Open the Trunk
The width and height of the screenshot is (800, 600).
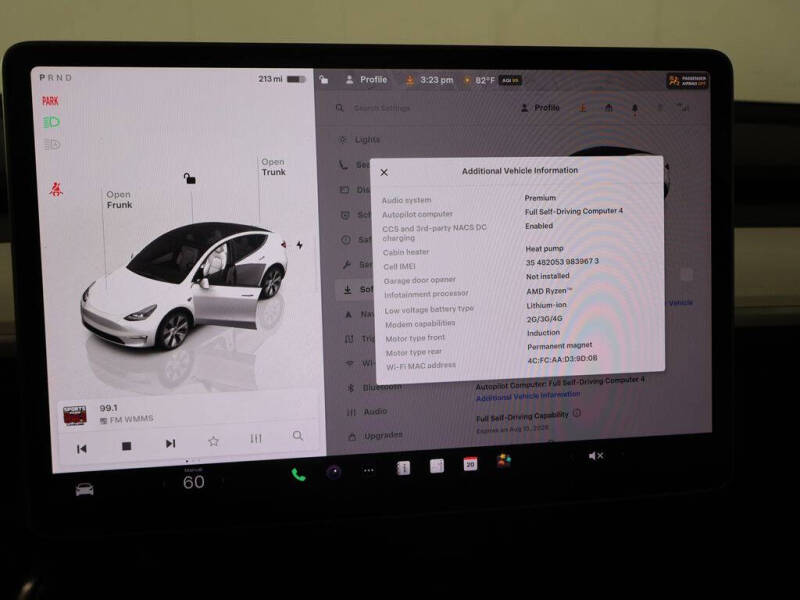pyautogui.click(x=273, y=167)
